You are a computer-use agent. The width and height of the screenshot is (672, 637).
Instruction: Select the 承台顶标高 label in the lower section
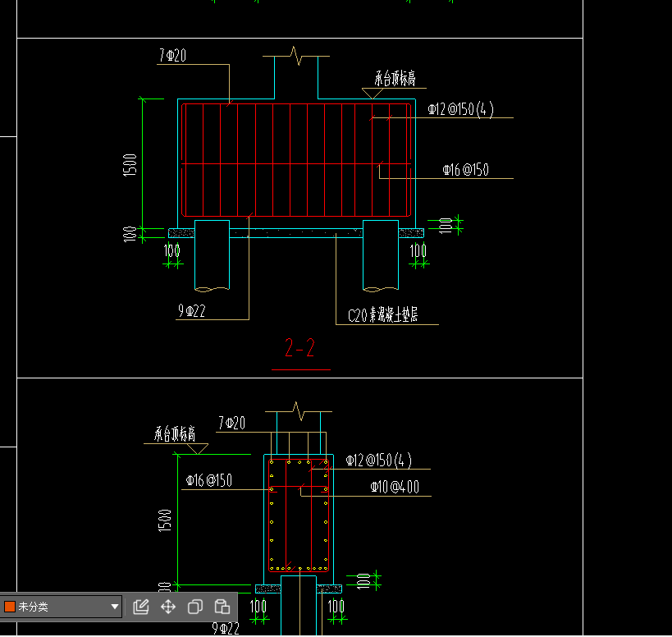click(175, 433)
